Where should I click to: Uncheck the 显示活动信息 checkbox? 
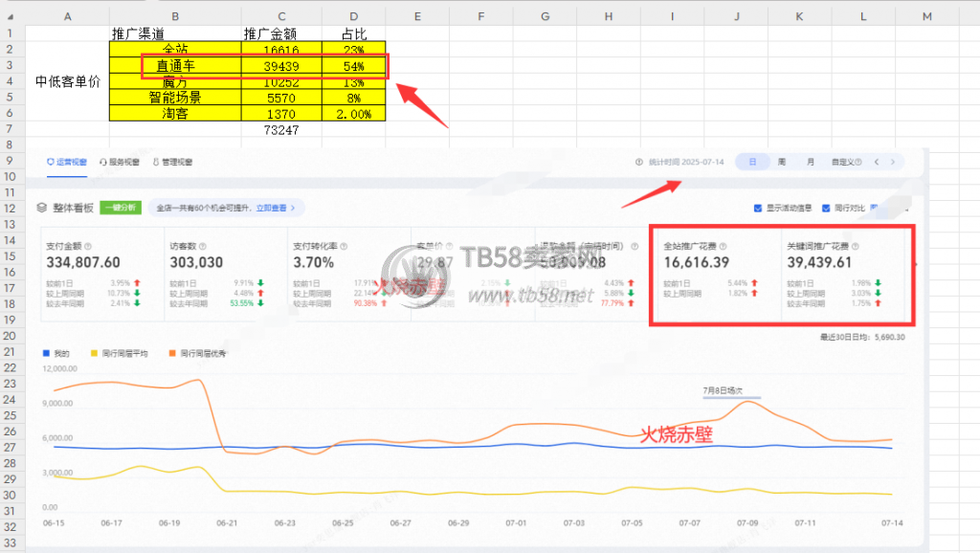(758, 207)
